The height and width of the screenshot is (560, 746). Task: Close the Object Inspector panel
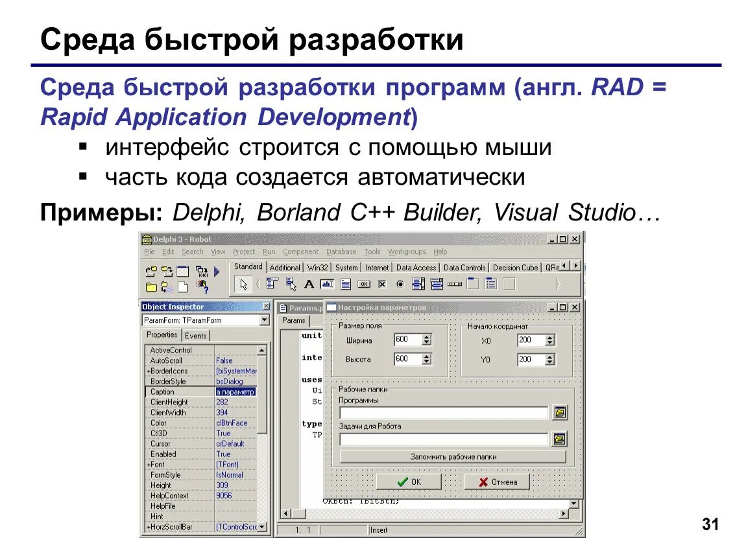click(267, 307)
